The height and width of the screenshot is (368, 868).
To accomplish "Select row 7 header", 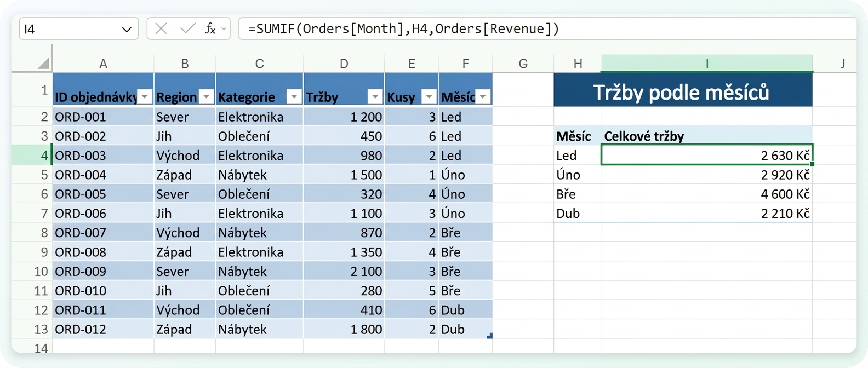I will [x=32, y=213].
